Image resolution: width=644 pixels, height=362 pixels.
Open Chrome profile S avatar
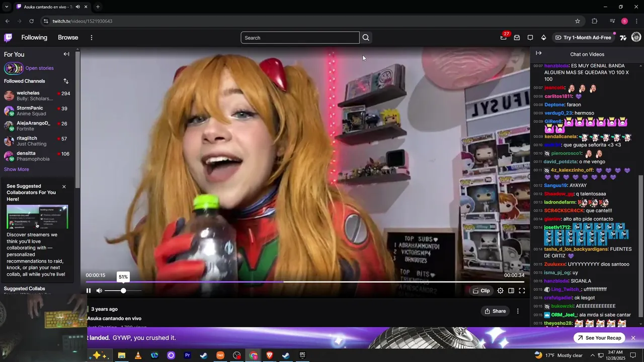pos(624,21)
